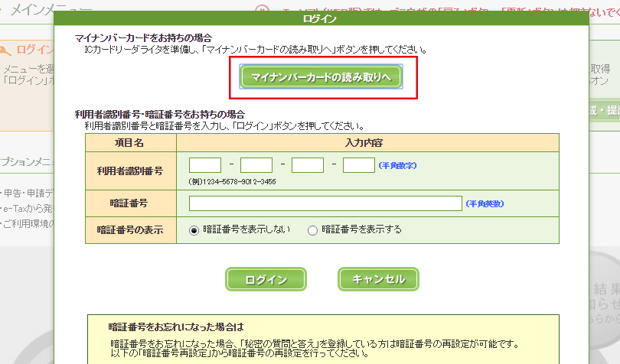Screen dimensions: 620x364
Task: Click the マイナンバーカードの読み取りへ button
Action: 321,76
